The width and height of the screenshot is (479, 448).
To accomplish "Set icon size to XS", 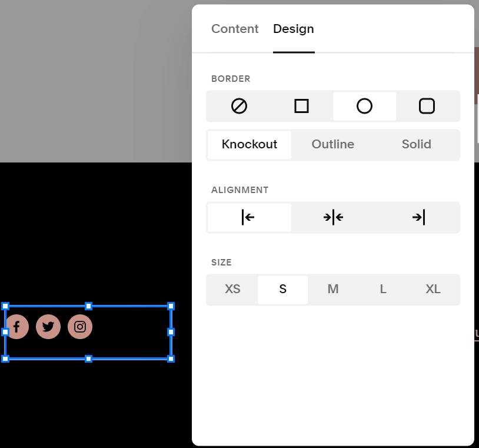I will pyautogui.click(x=232, y=290).
